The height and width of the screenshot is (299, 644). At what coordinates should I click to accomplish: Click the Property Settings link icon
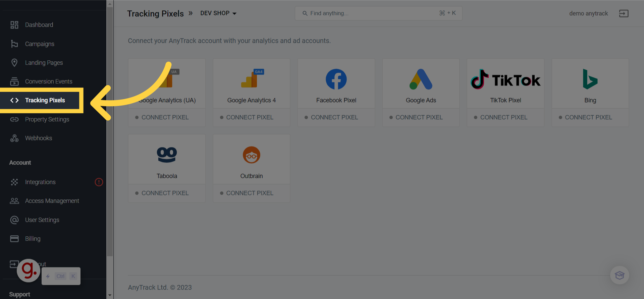click(x=14, y=119)
